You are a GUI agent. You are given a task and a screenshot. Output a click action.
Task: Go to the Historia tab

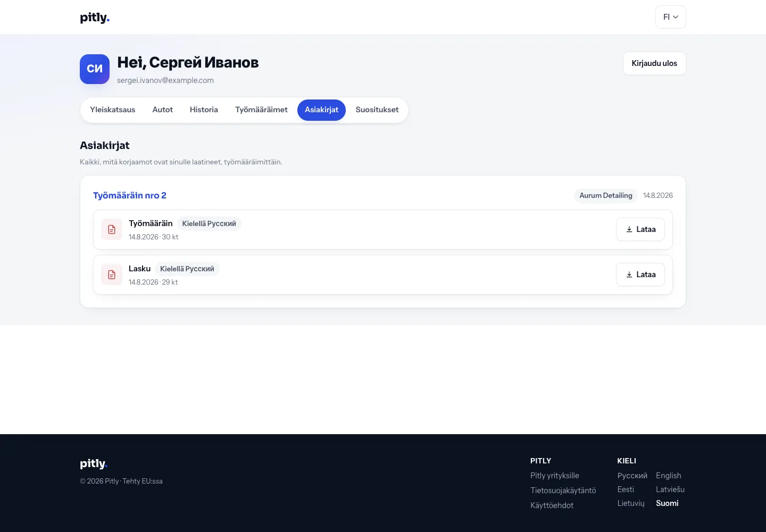[204, 110]
